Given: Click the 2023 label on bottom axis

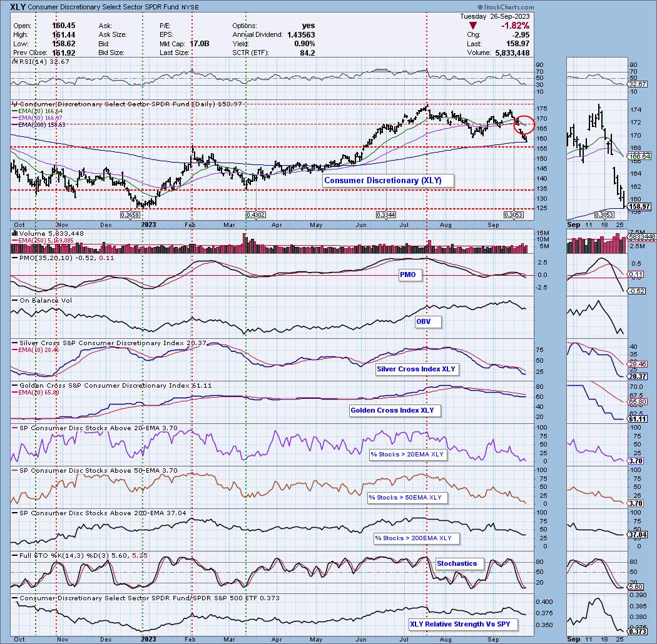Looking at the screenshot, I should point(148,639).
